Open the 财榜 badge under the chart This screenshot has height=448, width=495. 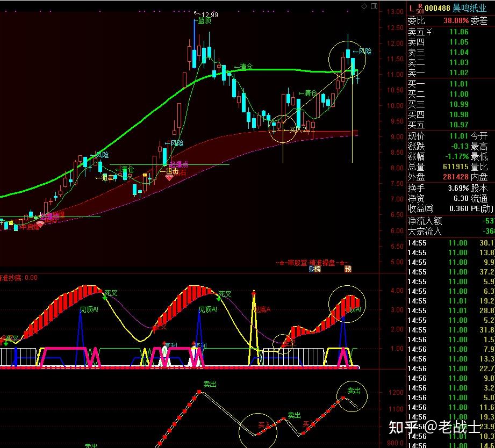click(315, 269)
